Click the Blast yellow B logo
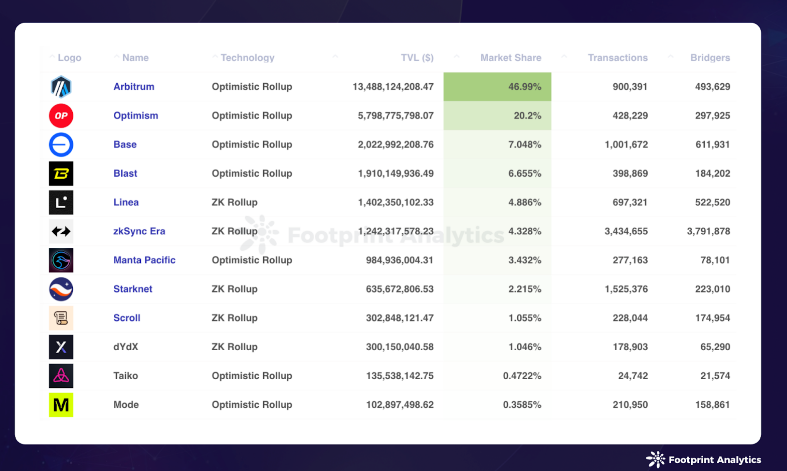The width and height of the screenshot is (787, 471). click(x=61, y=174)
